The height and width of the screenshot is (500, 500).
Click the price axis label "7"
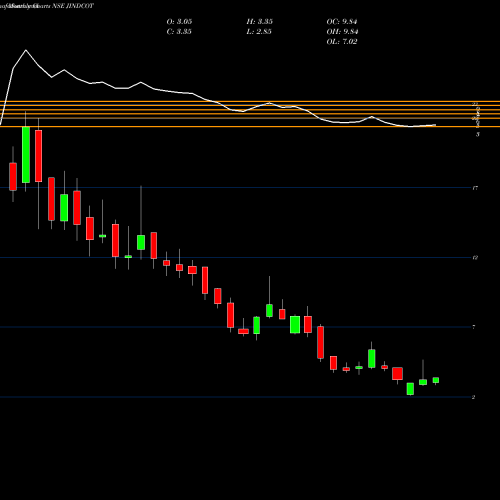[x=474, y=327]
